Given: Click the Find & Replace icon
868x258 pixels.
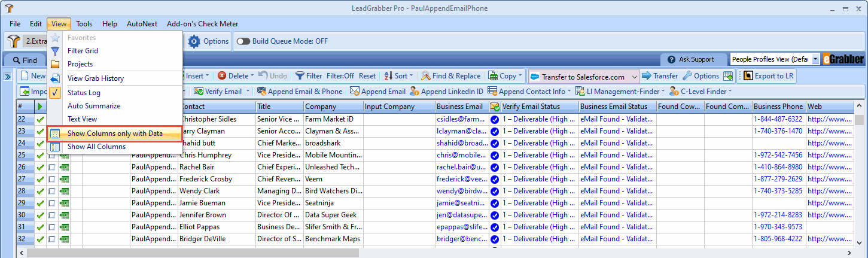Looking at the screenshot, I should [x=425, y=76].
